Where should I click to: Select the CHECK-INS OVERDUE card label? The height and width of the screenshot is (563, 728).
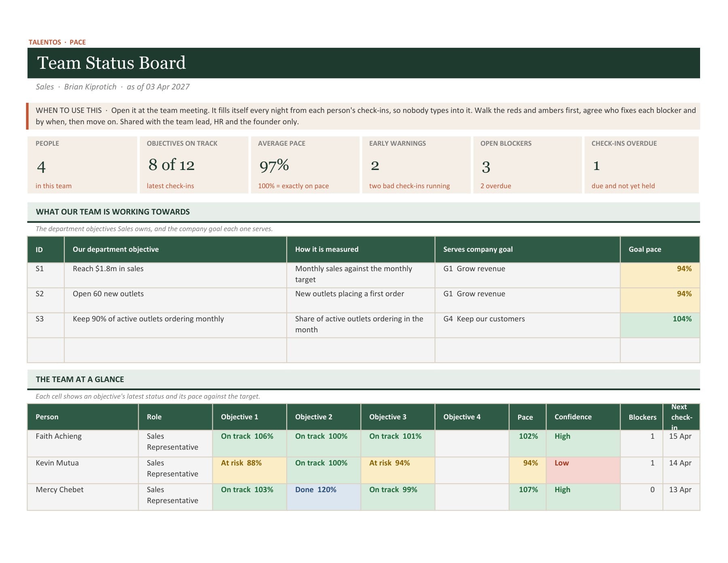tap(624, 143)
